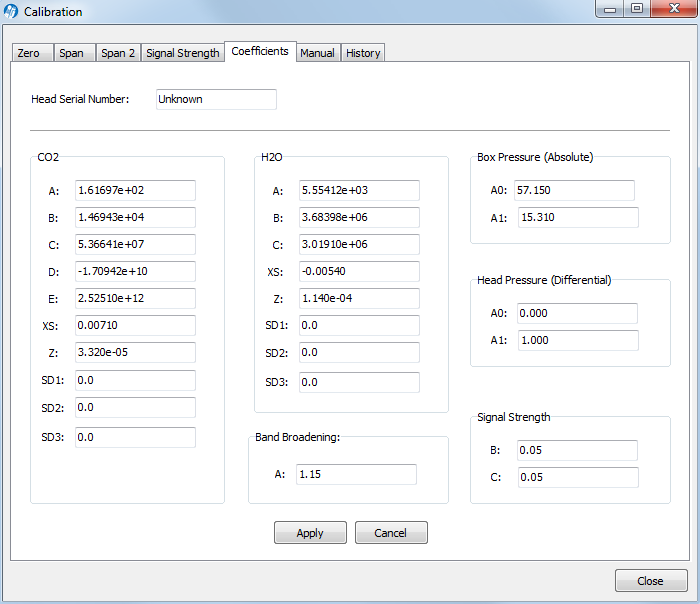The image size is (700, 604).
Task: Click the Signal Strength B field
Action: tap(578, 450)
